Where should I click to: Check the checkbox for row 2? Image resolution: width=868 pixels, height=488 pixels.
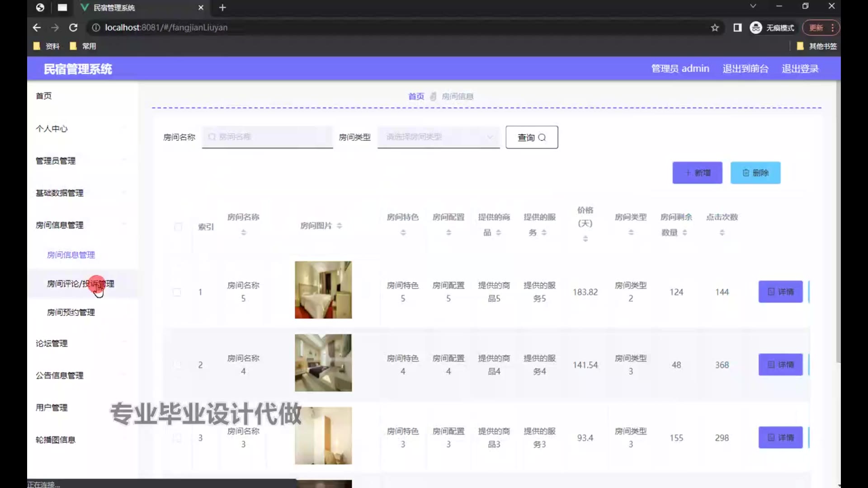click(177, 365)
